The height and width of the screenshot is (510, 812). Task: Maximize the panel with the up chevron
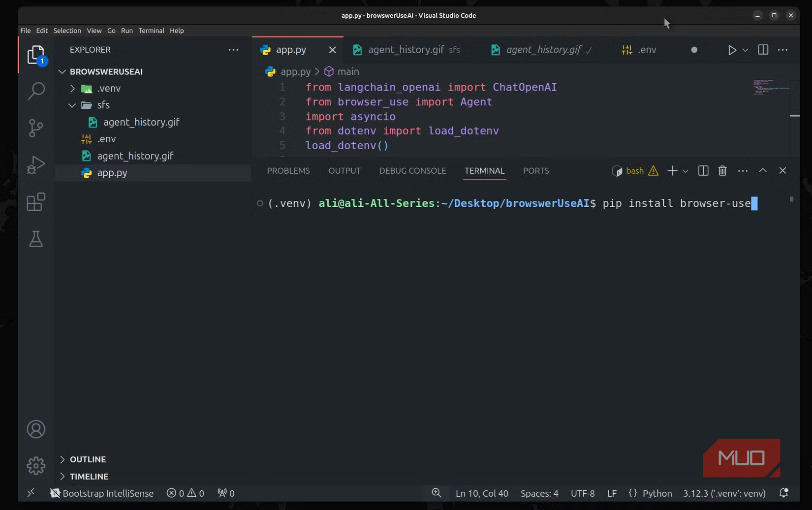[763, 171]
